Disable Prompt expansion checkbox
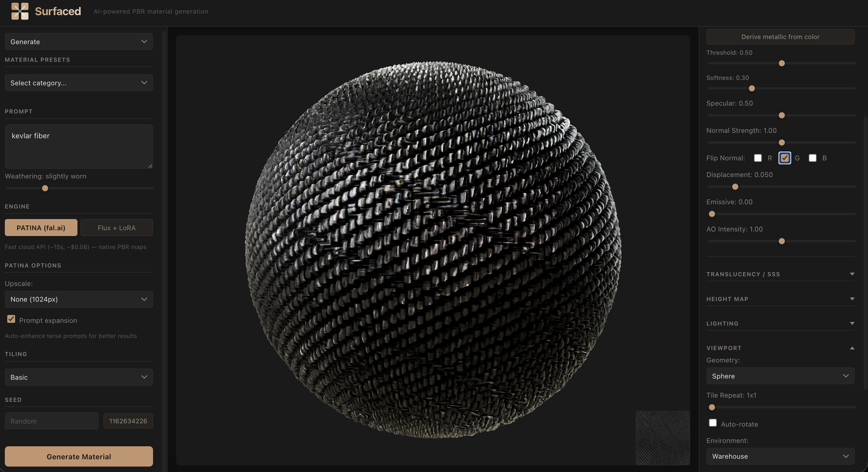 click(x=11, y=319)
